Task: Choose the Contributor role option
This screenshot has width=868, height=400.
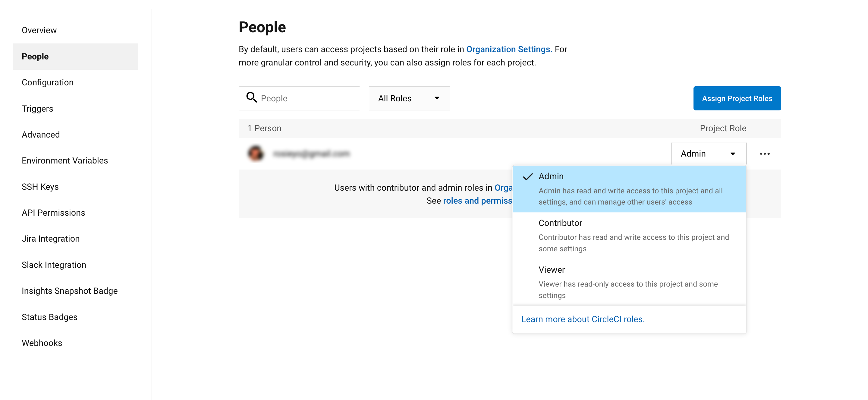Action: pyautogui.click(x=629, y=235)
